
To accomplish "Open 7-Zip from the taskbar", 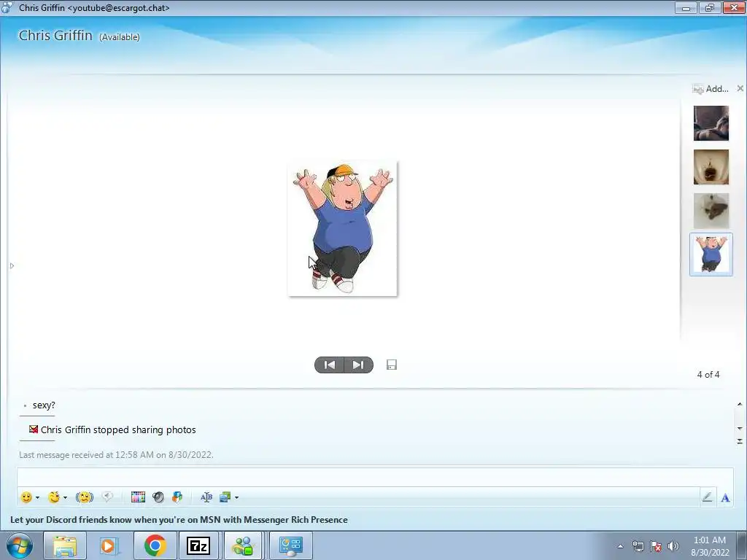I will [198, 545].
